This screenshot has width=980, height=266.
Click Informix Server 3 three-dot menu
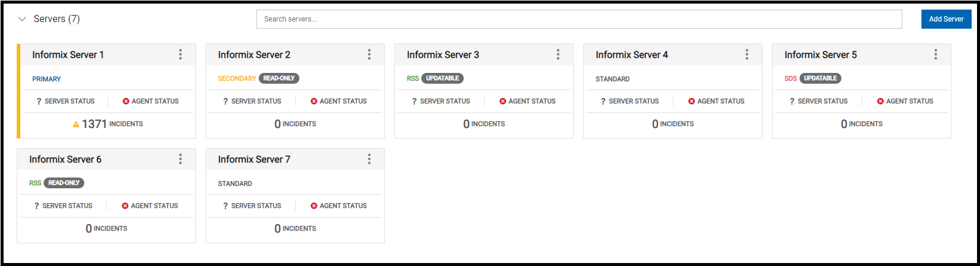point(558,54)
